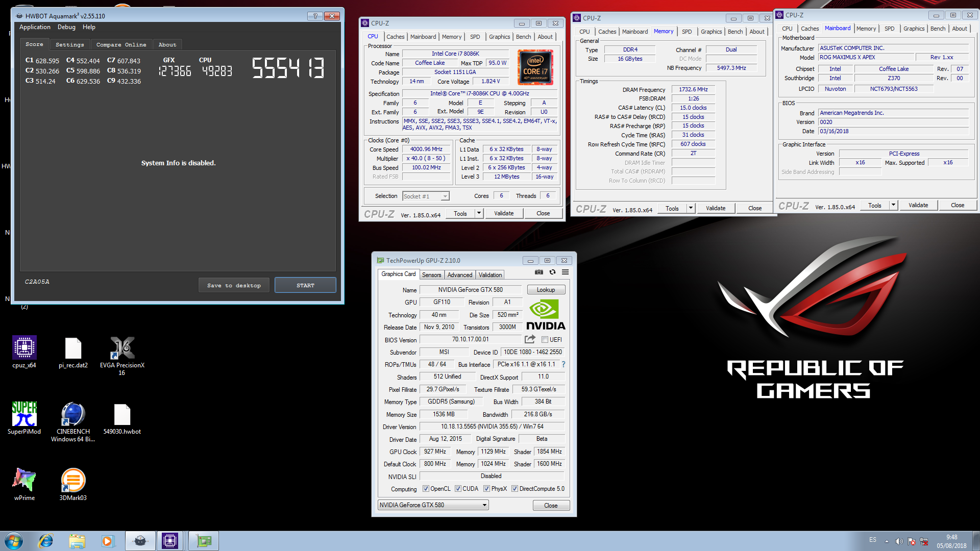Click the bus interface question mark in GPU-Z
980x551 pixels.
coord(563,364)
